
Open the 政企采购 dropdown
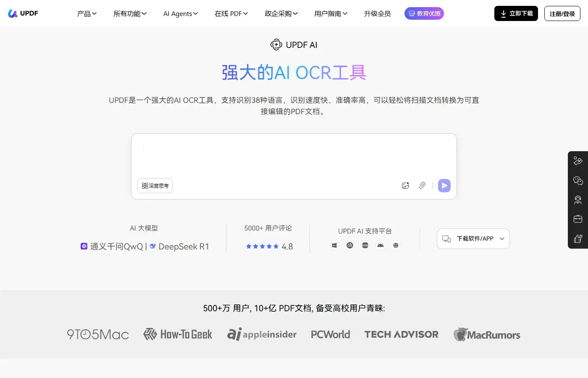click(281, 13)
